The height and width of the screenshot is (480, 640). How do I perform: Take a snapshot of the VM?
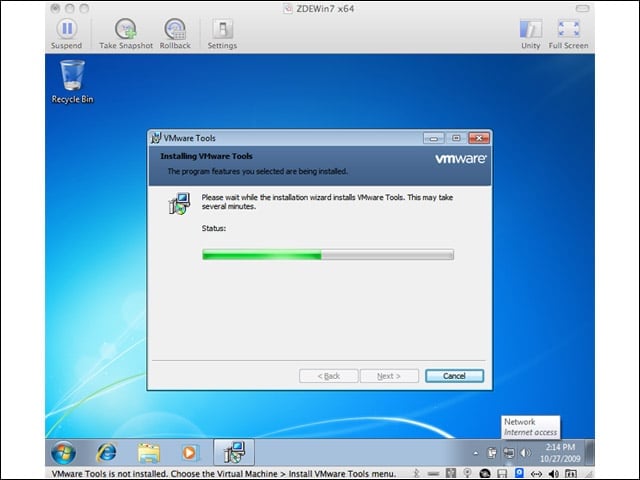click(x=126, y=33)
